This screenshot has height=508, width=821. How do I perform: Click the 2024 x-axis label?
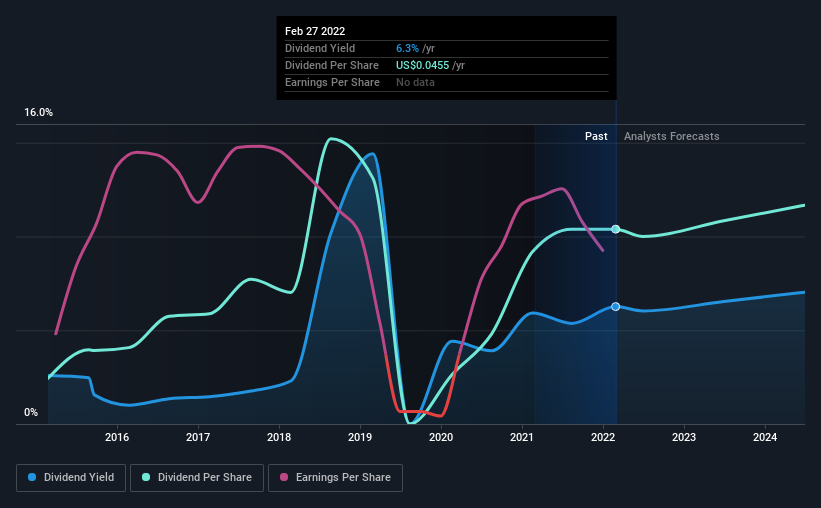point(765,437)
